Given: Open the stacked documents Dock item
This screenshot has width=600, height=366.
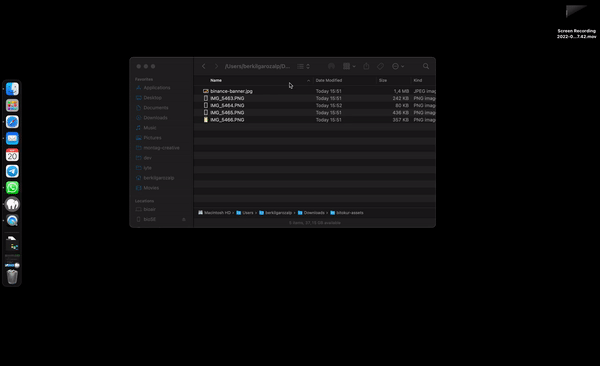Looking at the screenshot, I should [12, 242].
